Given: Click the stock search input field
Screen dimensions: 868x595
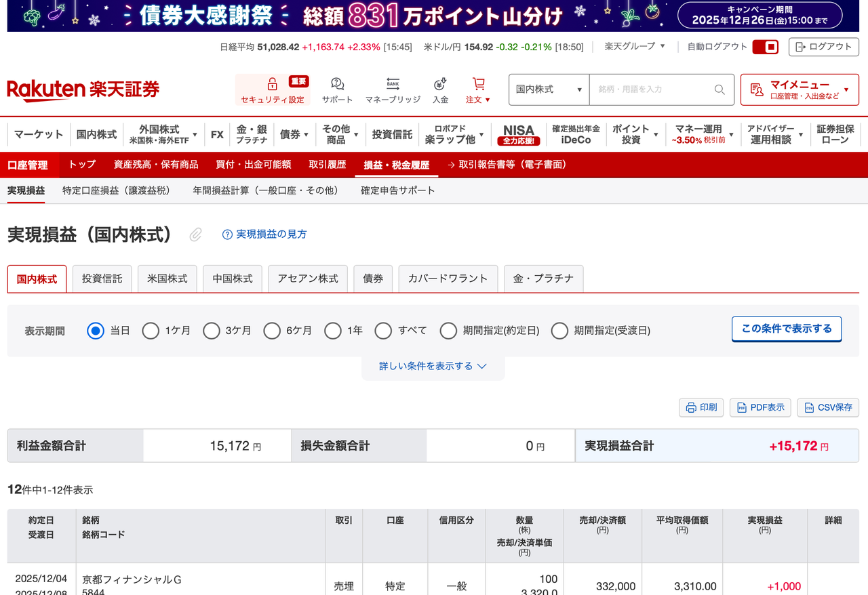Looking at the screenshot, I should click(651, 89).
